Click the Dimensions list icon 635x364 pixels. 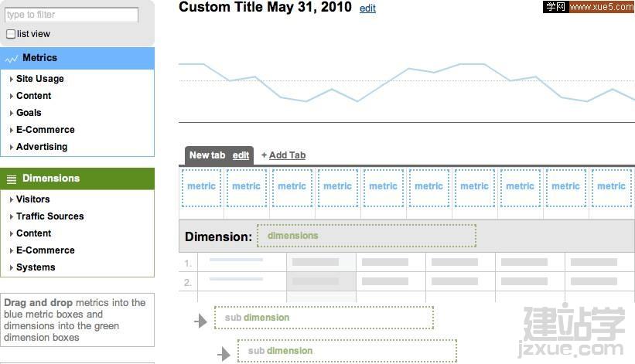click(12, 179)
